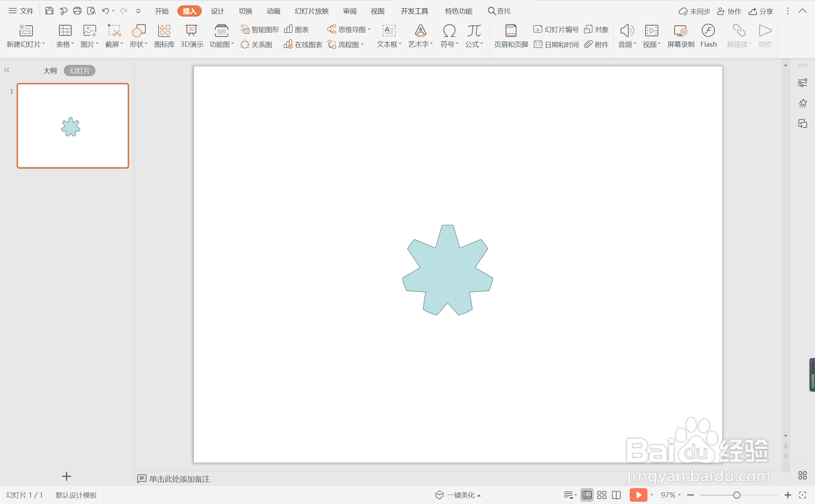This screenshot has height=504, width=815.
Task: Insert 视频 video
Action: pyautogui.click(x=652, y=36)
